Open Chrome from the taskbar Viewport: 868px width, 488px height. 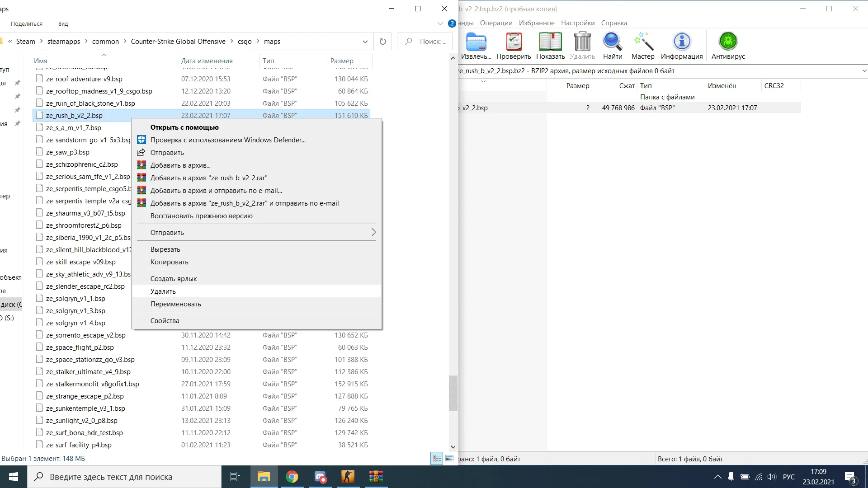click(292, 477)
